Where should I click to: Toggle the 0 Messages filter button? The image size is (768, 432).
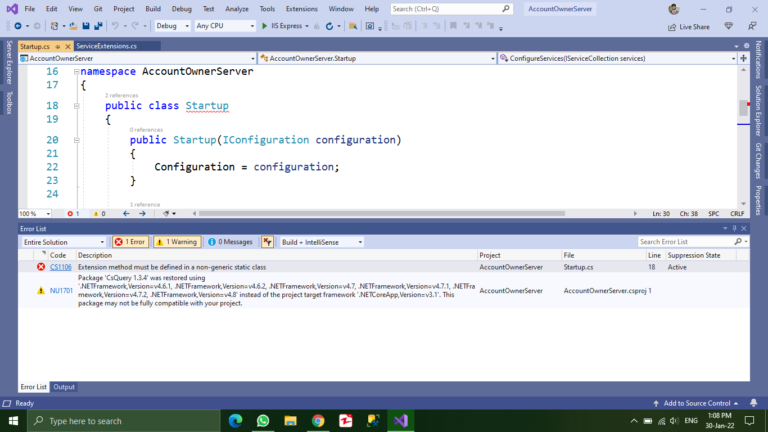[230, 242]
